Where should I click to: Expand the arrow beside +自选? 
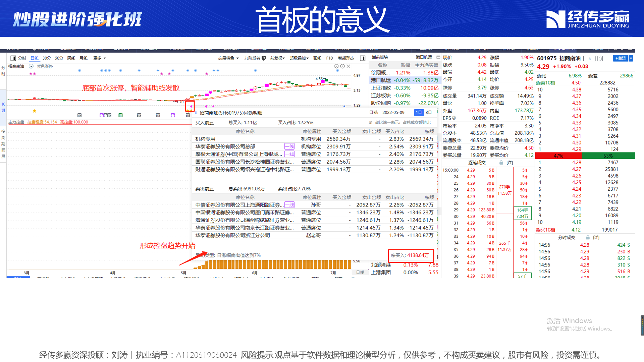coord(631,58)
